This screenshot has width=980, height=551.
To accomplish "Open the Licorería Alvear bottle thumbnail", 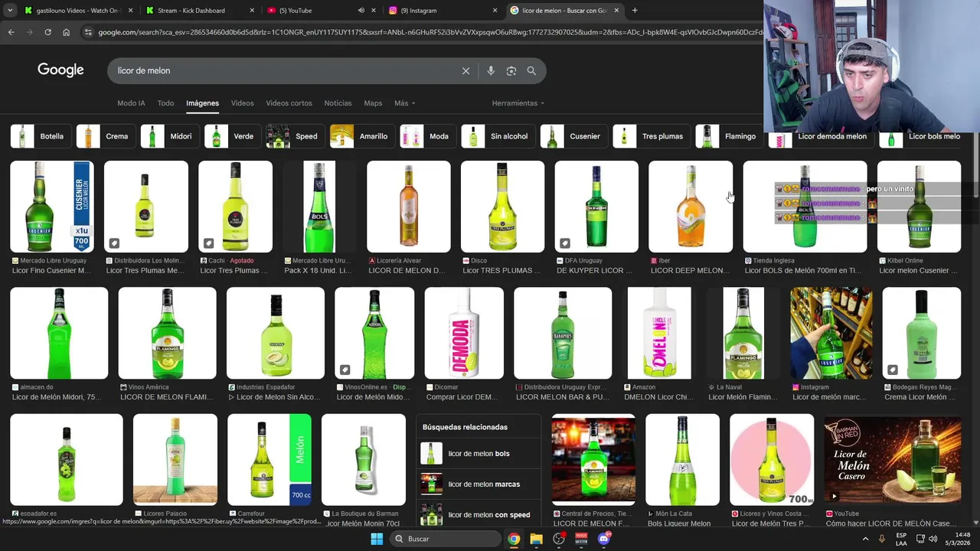I will (409, 207).
